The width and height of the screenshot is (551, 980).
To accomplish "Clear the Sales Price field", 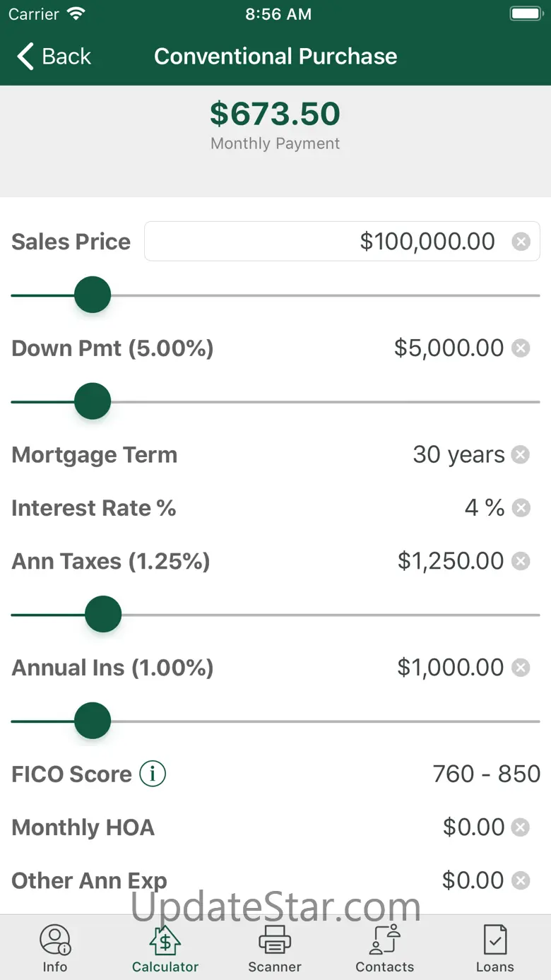I will [x=521, y=242].
